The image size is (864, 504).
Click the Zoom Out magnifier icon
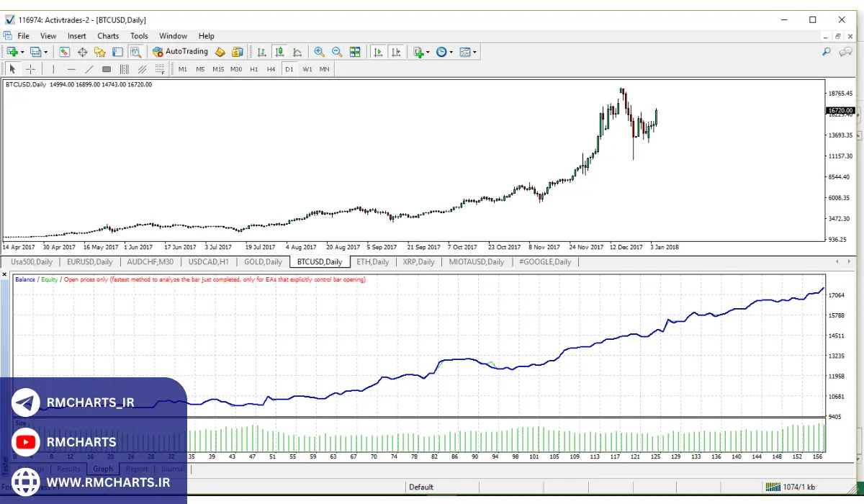click(336, 52)
